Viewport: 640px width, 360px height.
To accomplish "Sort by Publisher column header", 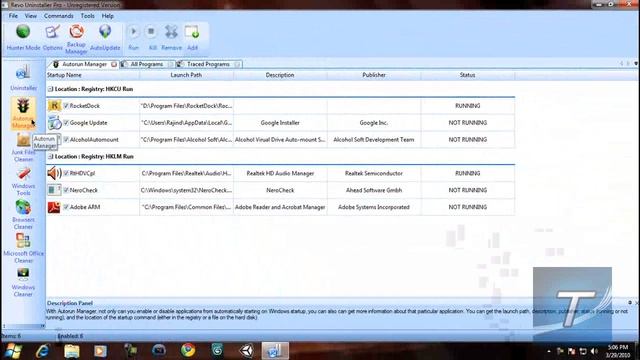I will (x=374, y=75).
